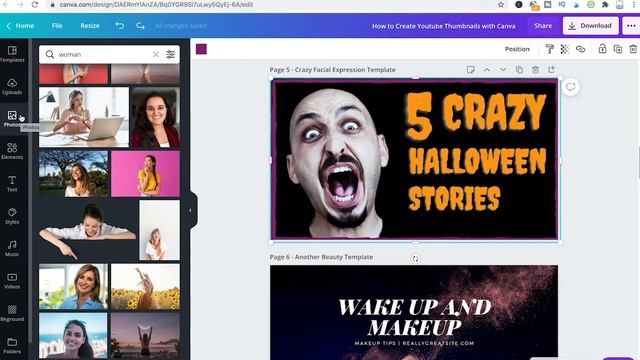The height and width of the screenshot is (360, 640).
Task: Add notes to Page 5
Action: tap(471, 70)
